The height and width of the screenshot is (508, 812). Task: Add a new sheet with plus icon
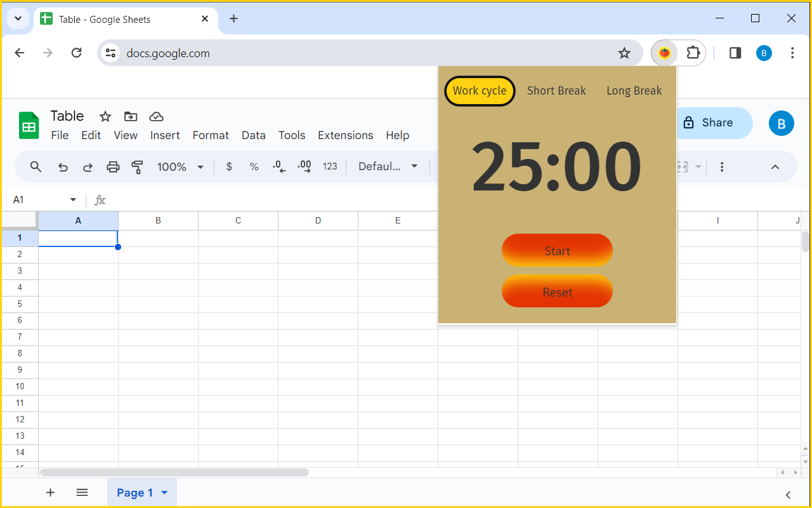51,493
